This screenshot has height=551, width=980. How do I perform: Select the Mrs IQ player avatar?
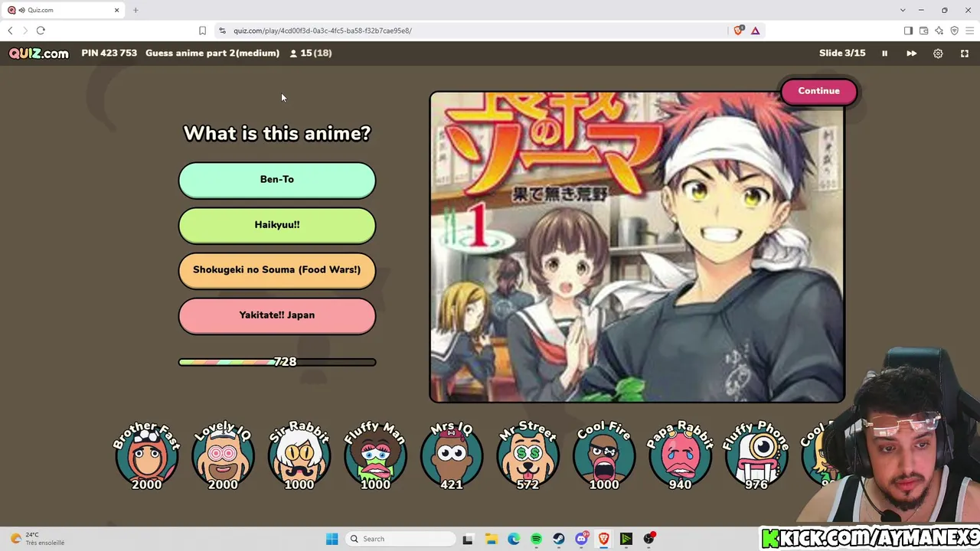point(452,455)
